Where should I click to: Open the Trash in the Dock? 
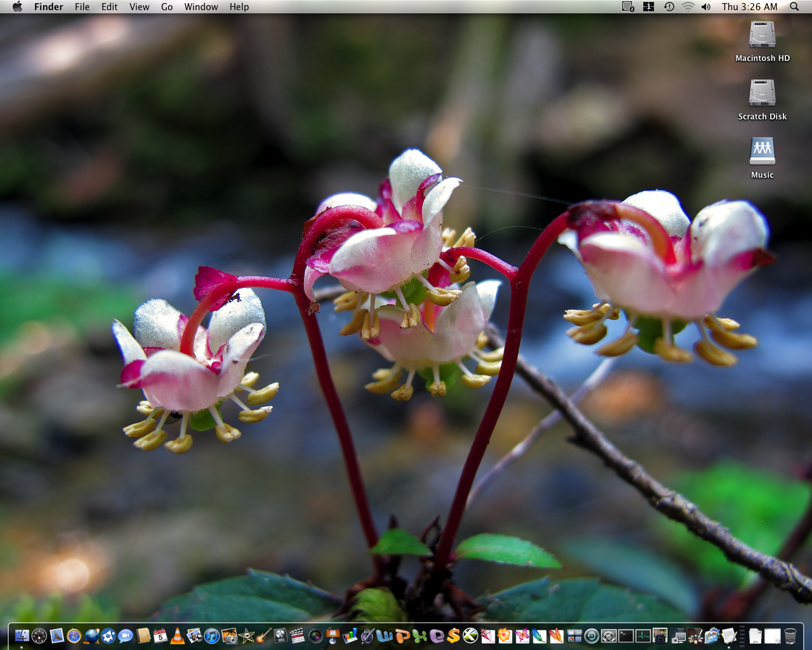(790, 635)
